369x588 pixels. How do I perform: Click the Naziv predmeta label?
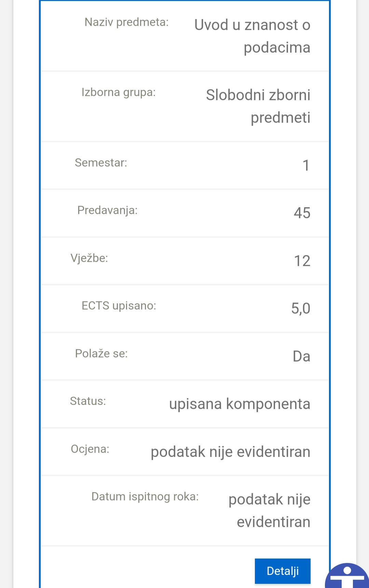(126, 22)
